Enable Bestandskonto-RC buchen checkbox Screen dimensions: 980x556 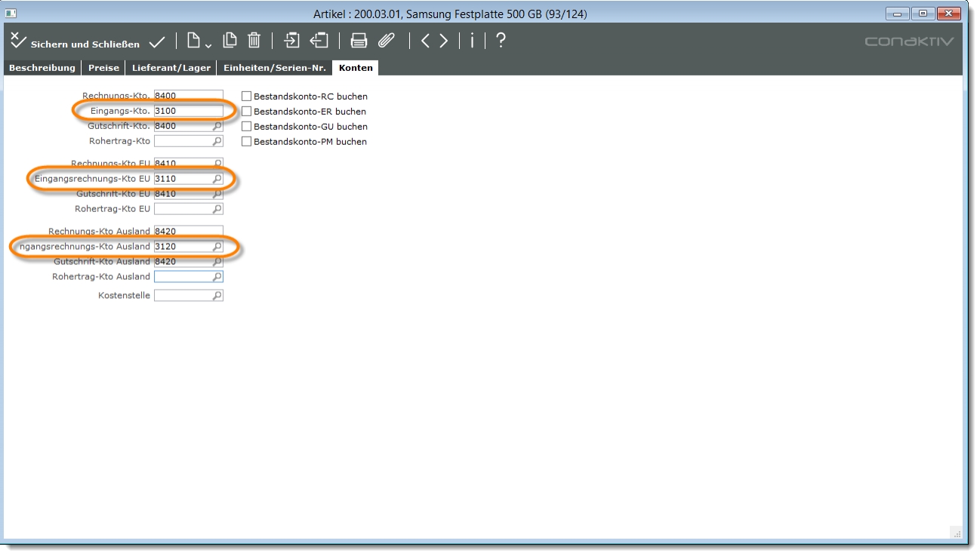point(246,97)
